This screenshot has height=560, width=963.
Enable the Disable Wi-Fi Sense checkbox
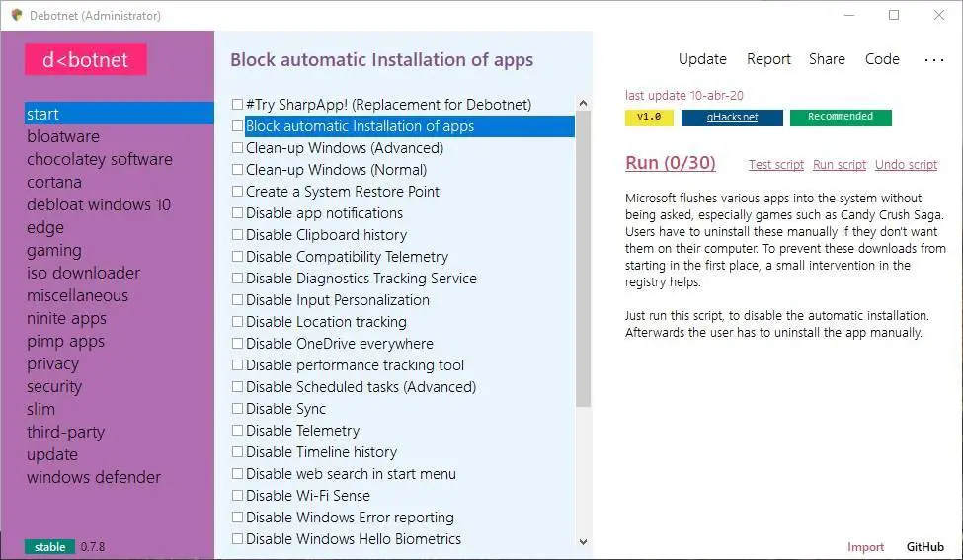click(237, 496)
